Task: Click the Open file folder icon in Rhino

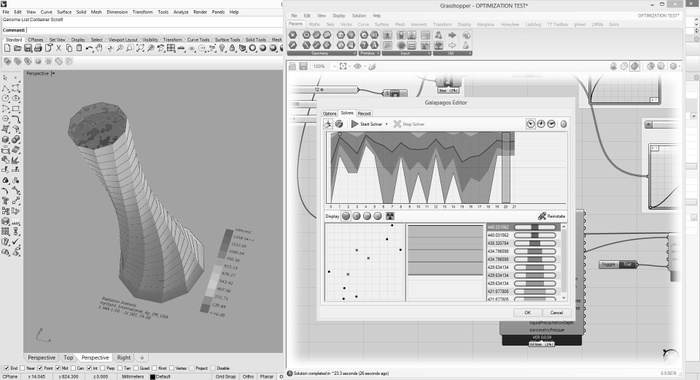Action: [17, 48]
